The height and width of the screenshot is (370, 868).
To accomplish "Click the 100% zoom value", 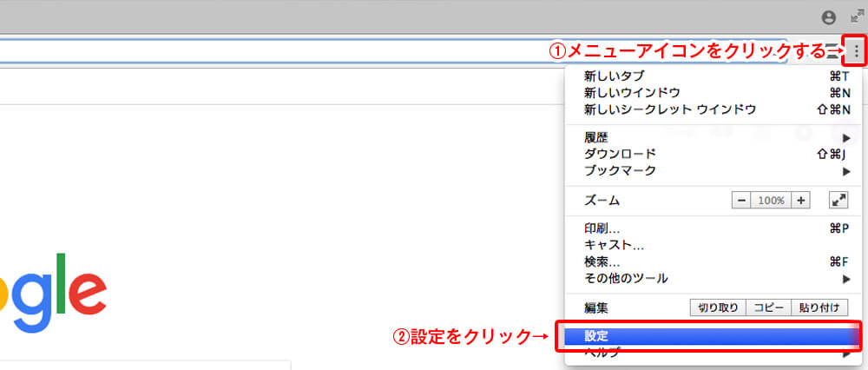I will coord(771,201).
